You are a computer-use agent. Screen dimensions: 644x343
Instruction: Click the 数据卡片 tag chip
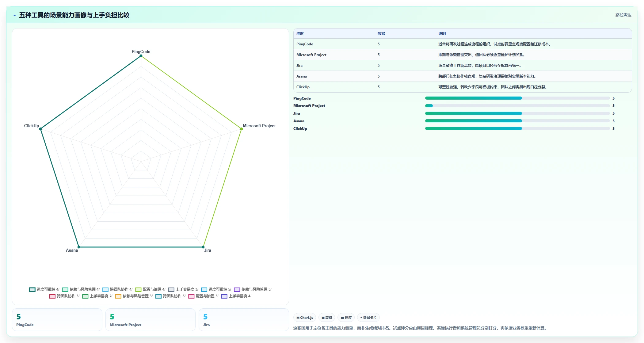(x=368, y=318)
